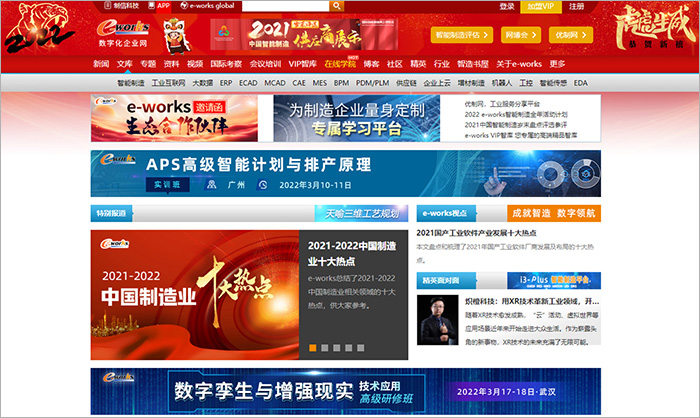Select the ERP subcategory
The image size is (700, 418).
[x=226, y=83]
